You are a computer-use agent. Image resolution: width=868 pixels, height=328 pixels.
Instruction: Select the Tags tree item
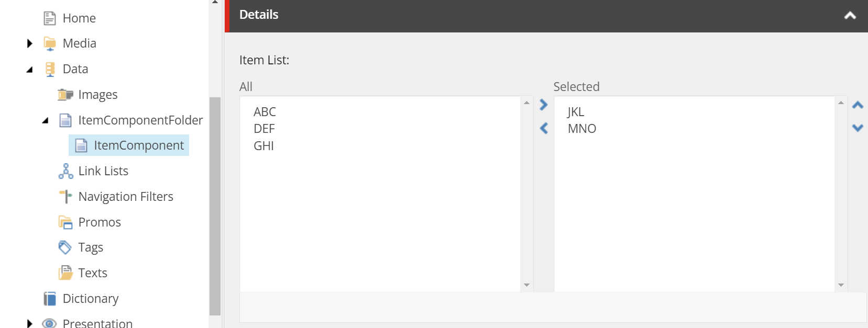tap(91, 247)
